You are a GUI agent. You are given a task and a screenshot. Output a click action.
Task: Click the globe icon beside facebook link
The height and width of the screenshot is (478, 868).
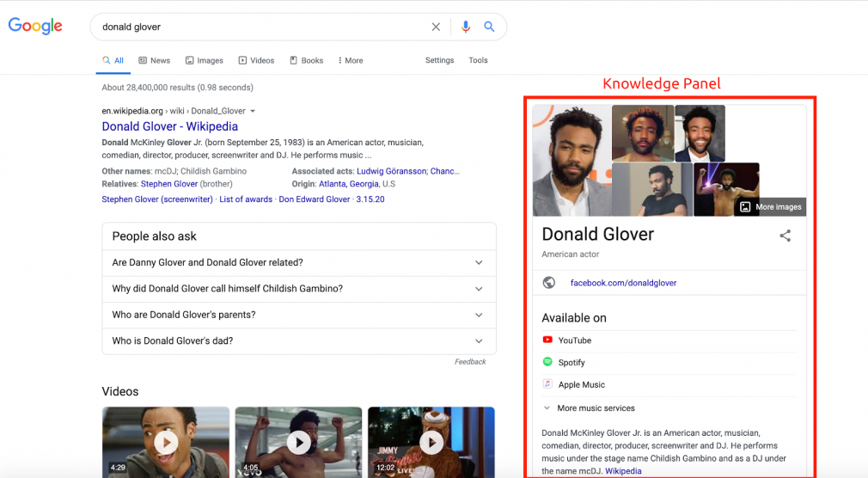click(548, 283)
